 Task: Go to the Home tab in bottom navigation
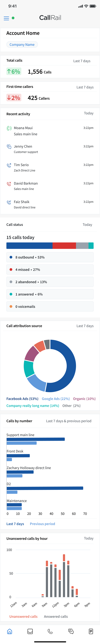pyautogui.click(x=10, y=631)
